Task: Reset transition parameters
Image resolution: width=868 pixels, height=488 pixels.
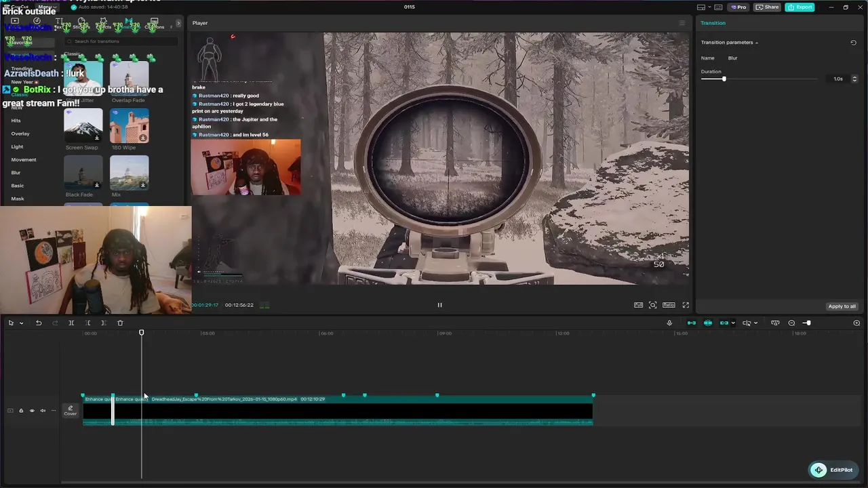Action: [853, 43]
